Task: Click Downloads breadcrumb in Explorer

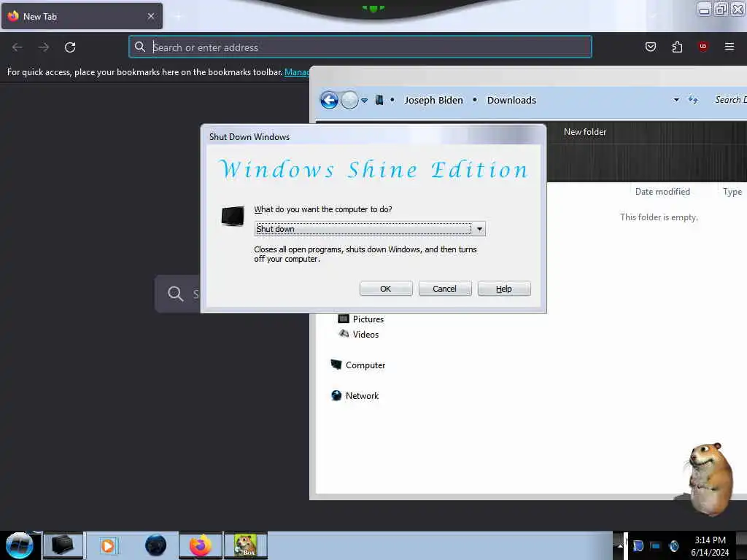Action: pyautogui.click(x=511, y=100)
